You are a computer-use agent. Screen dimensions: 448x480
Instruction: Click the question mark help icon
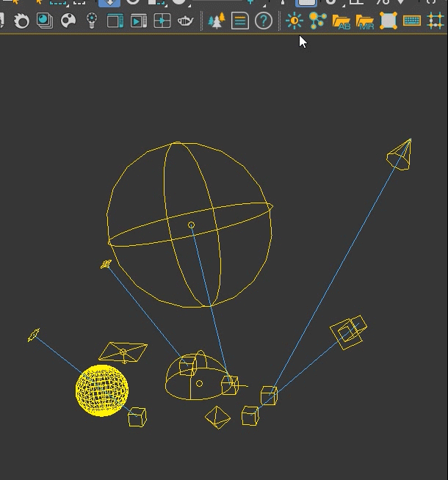click(264, 21)
